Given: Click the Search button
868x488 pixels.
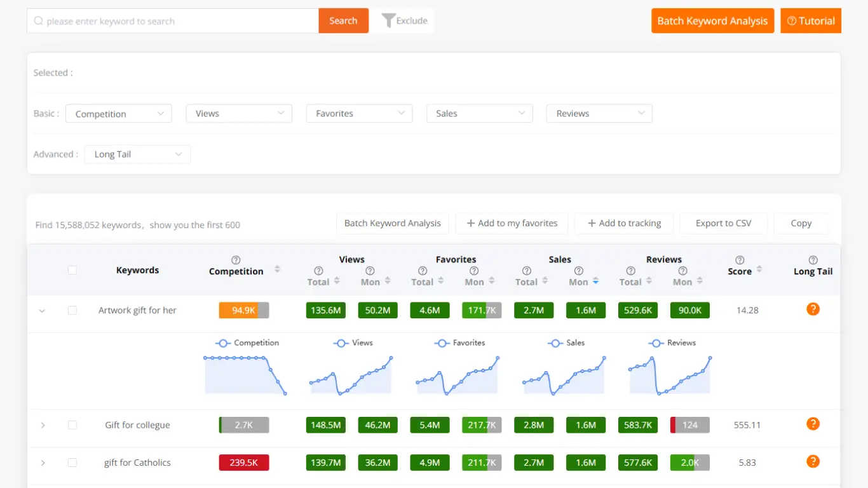Looking at the screenshot, I should coord(343,20).
